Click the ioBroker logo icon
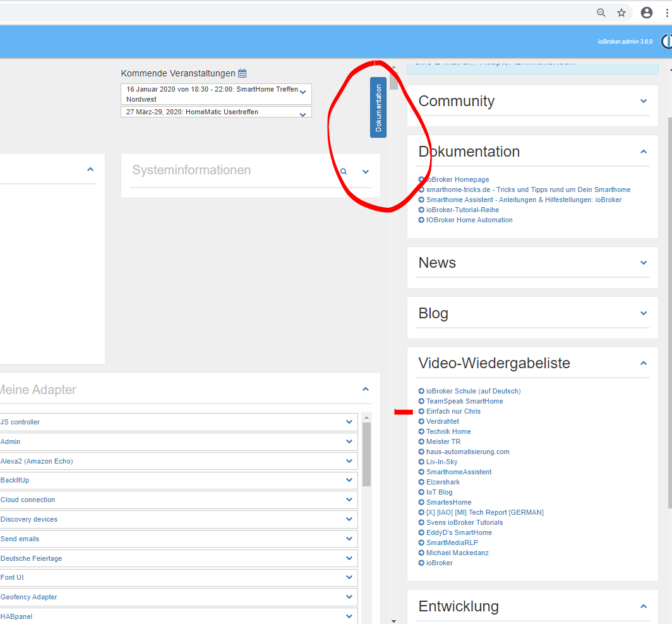The height and width of the screenshot is (624, 672). pos(666,42)
